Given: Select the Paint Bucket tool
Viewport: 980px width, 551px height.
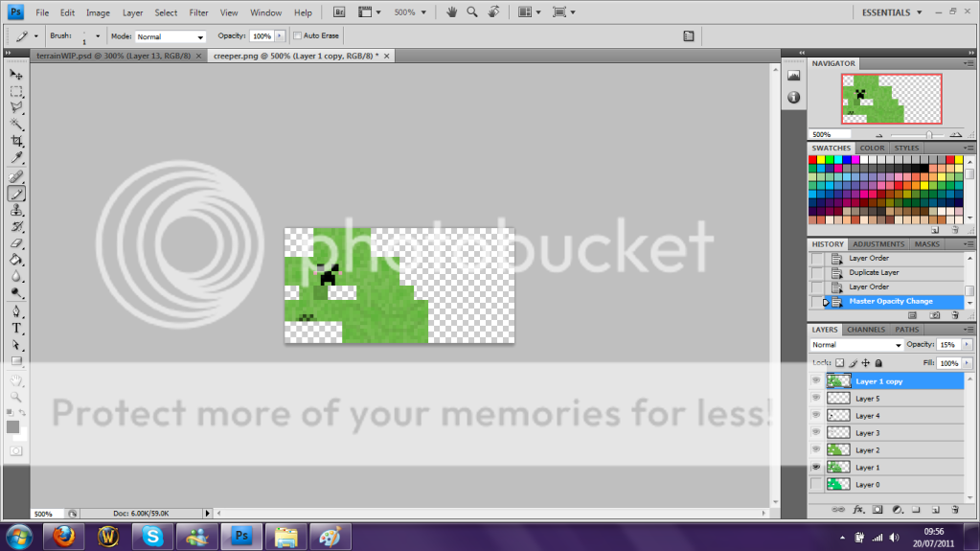Looking at the screenshot, I should pyautogui.click(x=16, y=261).
